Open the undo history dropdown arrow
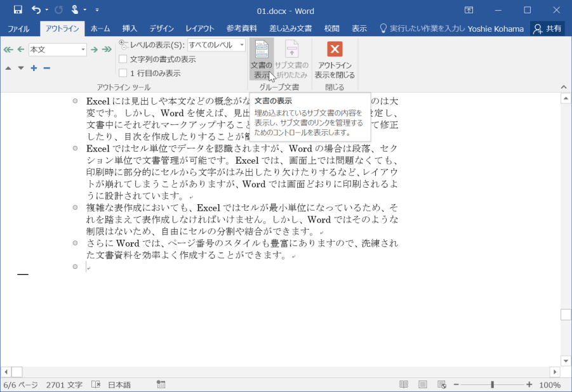Image resolution: width=572 pixels, height=392 pixels. [47, 10]
